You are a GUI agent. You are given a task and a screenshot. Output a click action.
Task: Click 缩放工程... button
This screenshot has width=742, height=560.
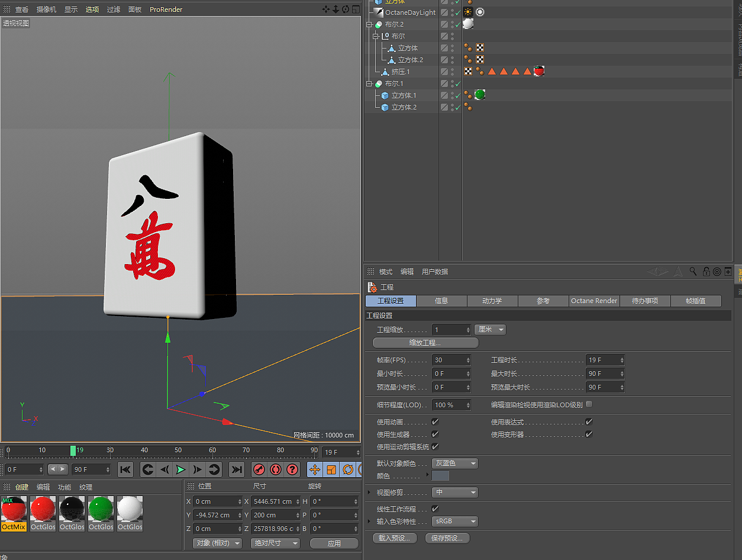[x=425, y=343]
